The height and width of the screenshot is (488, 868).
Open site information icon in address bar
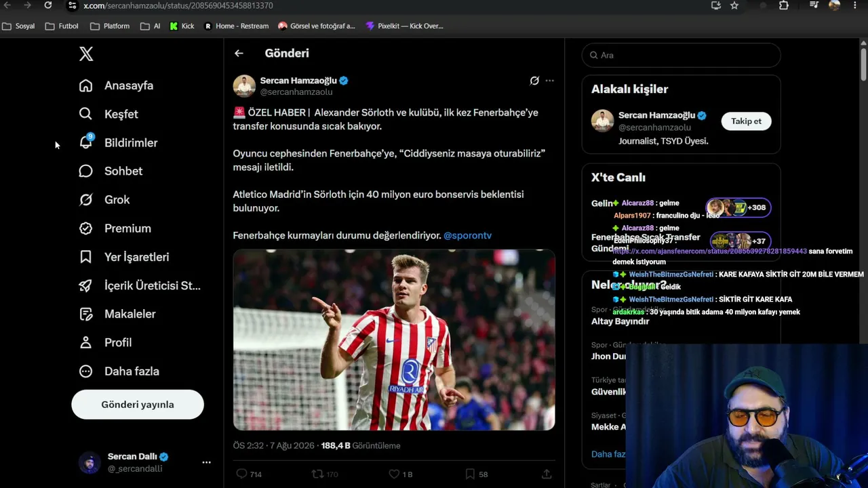(72, 5)
